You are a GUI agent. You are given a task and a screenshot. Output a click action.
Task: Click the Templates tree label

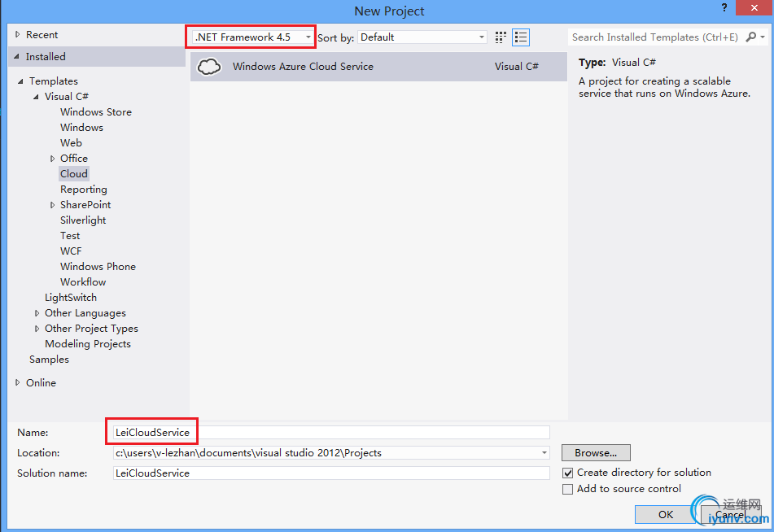[x=54, y=81]
